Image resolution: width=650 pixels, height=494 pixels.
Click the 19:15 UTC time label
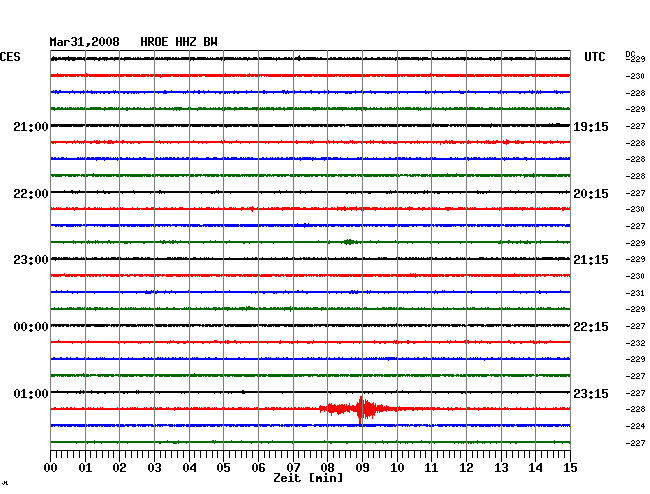coord(591,127)
